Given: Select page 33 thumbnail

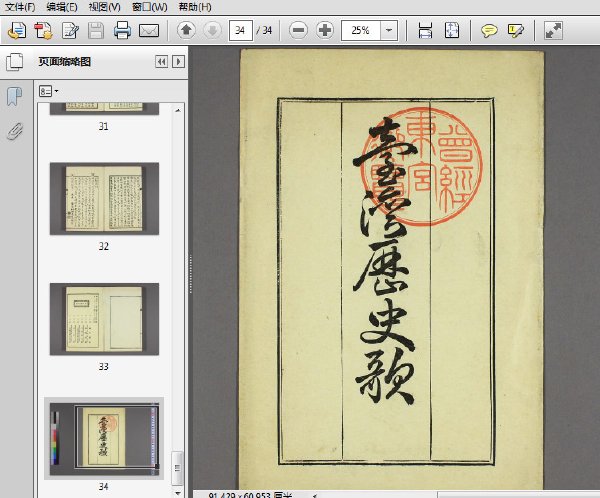Looking at the screenshot, I should coord(104,319).
